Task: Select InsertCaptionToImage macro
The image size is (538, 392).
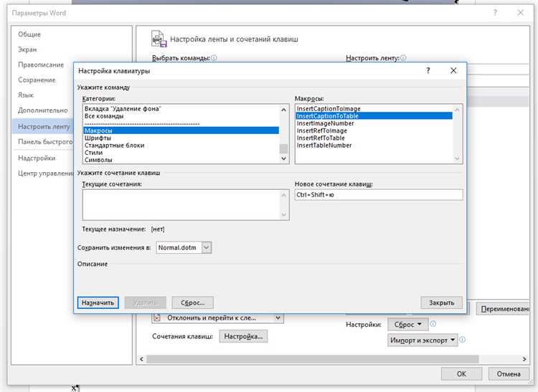Action: click(x=374, y=109)
